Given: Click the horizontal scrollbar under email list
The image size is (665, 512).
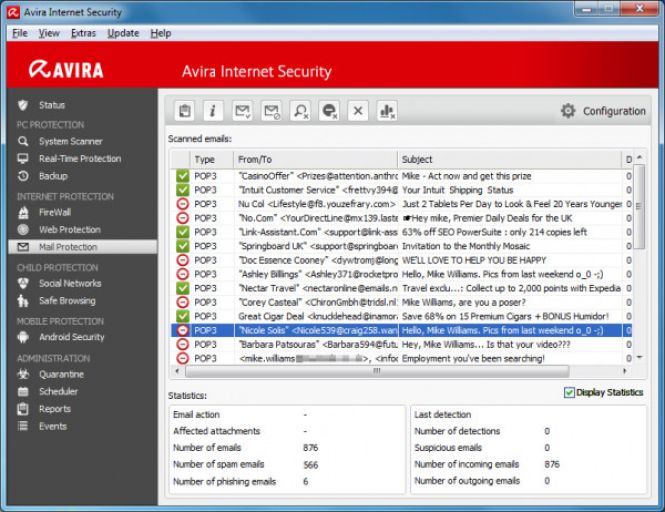Looking at the screenshot, I should (x=377, y=371).
